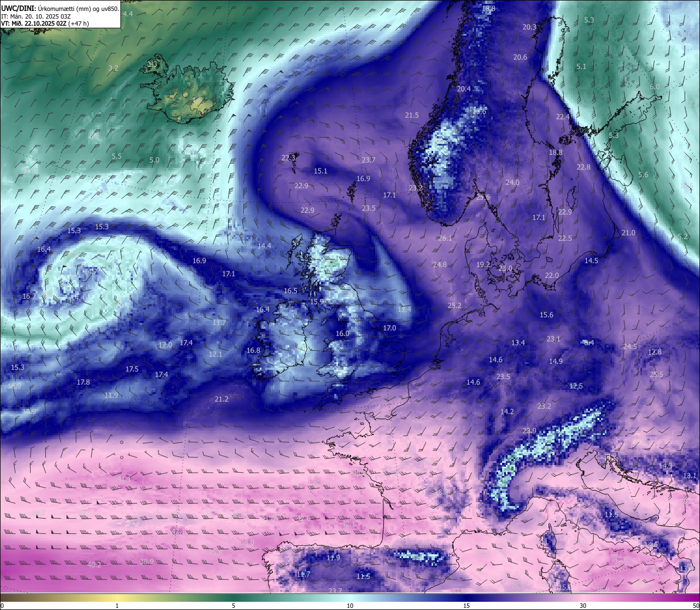
Task: Click the 21.2 value southwest of Ireland
Action: [221, 399]
